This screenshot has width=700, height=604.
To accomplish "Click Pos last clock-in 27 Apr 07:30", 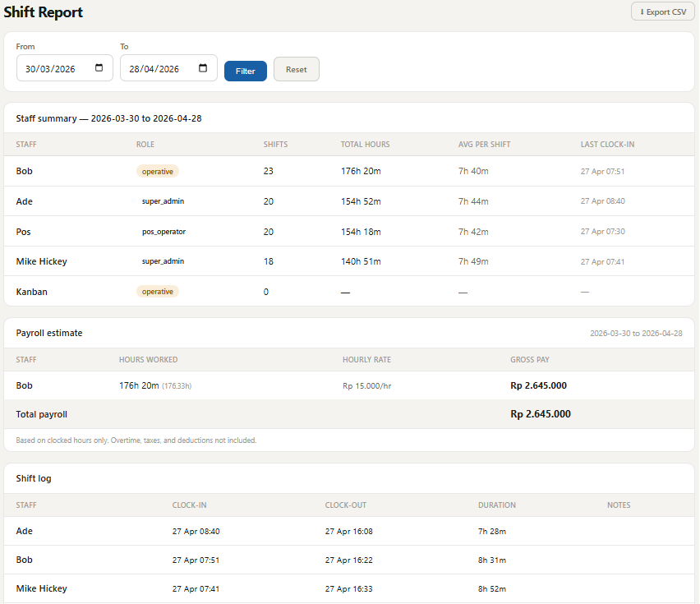I will coord(603,232).
